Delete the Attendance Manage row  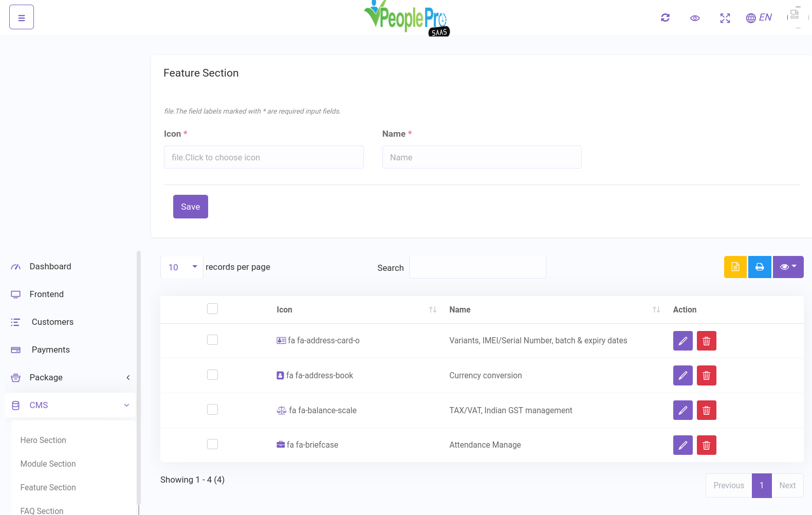click(706, 445)
